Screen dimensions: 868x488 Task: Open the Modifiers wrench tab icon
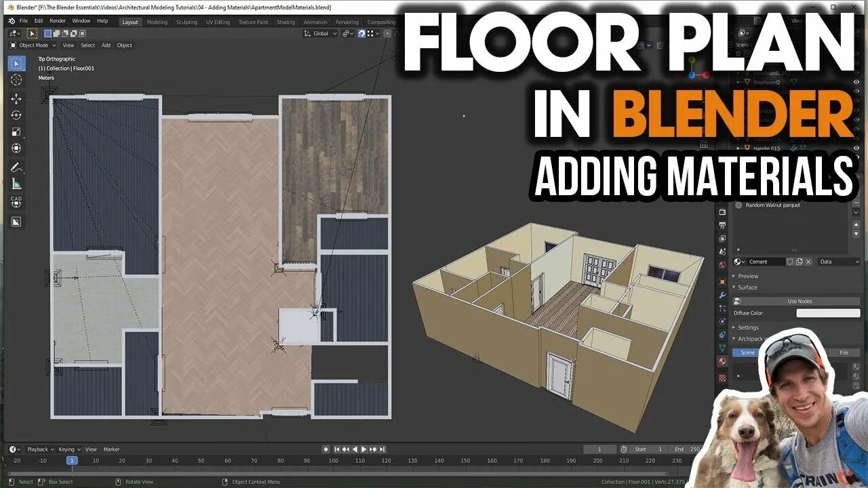pos(722,296)
